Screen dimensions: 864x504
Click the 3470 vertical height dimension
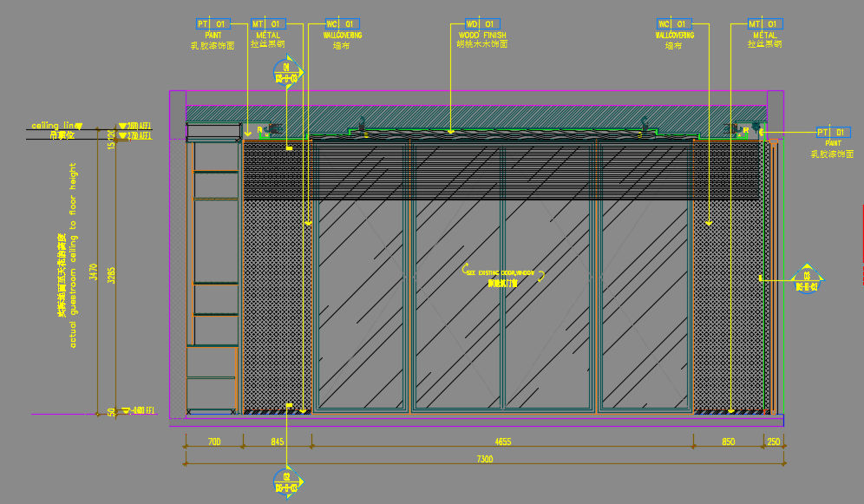pos(94,271)
